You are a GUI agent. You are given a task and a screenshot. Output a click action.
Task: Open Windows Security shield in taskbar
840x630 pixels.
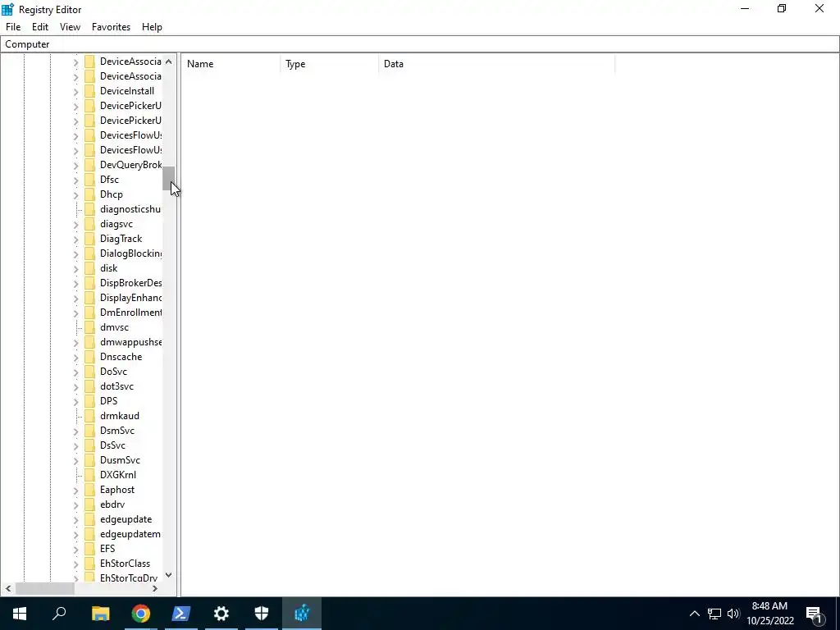coord(262,614)
